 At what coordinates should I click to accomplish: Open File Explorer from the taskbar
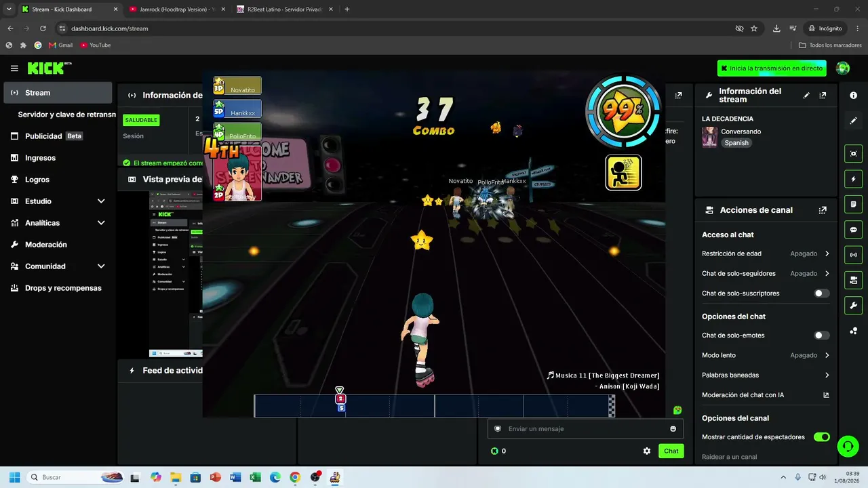[176, 477]
